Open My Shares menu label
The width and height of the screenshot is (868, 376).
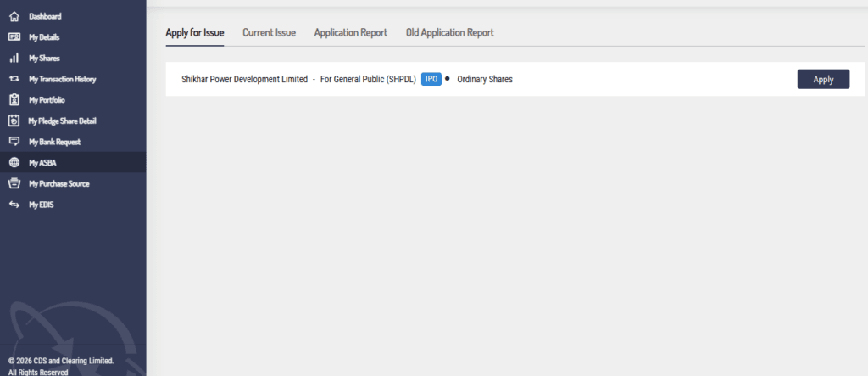click(x=44, y=59)
